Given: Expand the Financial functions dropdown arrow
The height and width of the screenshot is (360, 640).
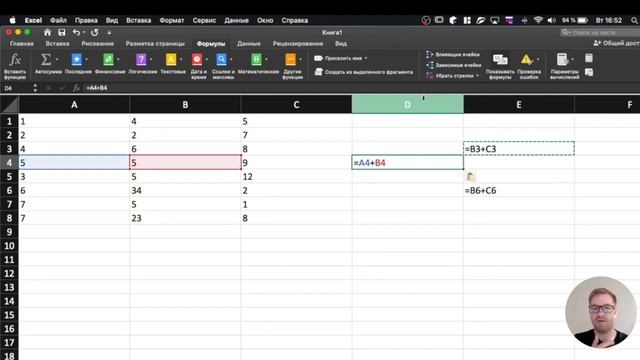Looking at the screenshot, I should point(118,60).
